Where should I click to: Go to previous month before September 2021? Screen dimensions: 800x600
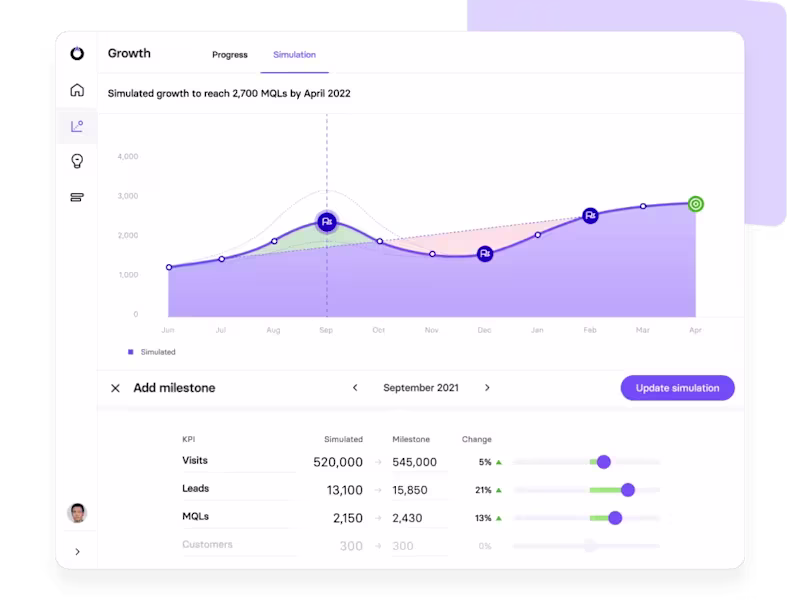click(x=355, y=388)
